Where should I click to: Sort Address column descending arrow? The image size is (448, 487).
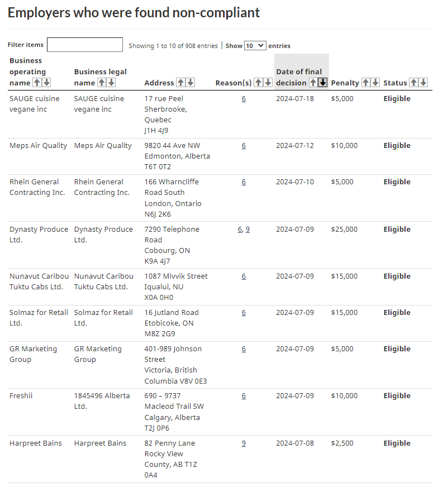click(x=190, y=83)
